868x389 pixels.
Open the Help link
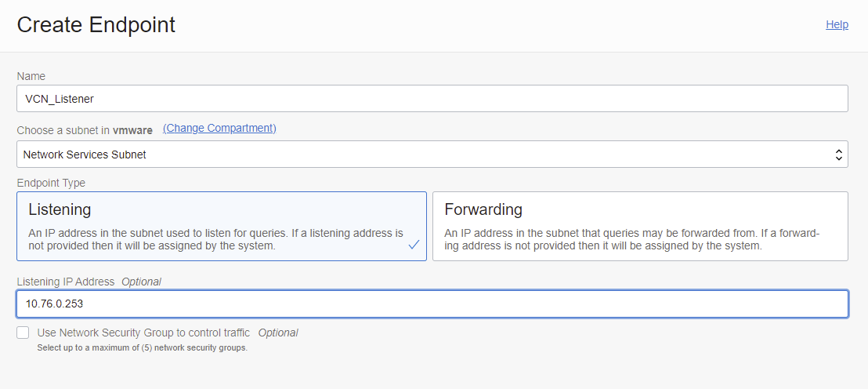point(837,24)
